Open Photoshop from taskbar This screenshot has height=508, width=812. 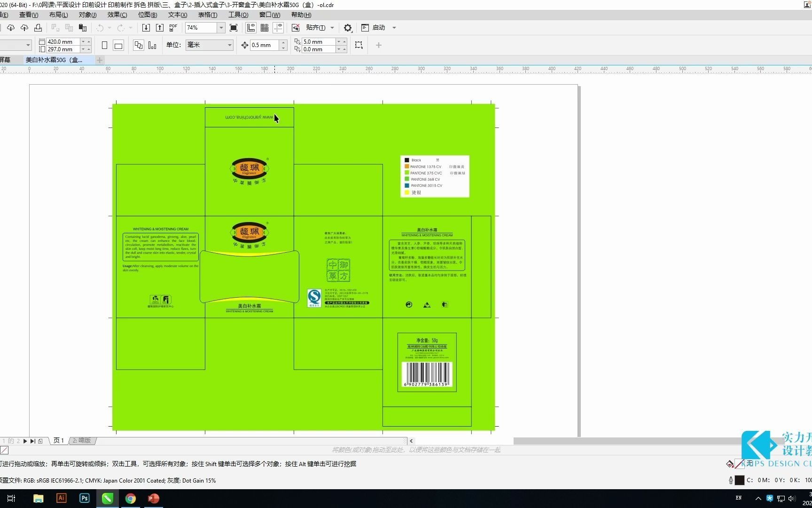pos(85,498)
